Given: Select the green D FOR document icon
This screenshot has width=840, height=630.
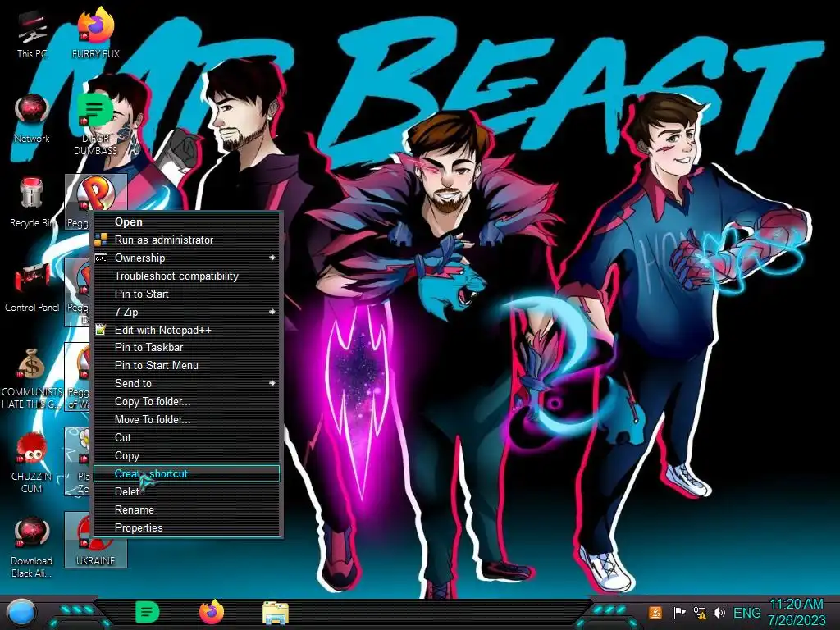Looking at the screenshot, I should click(x=95, y=123).
